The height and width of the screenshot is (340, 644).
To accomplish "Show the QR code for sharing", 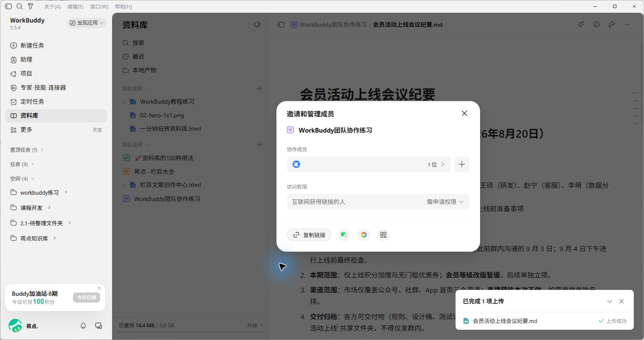I will tap(383, 235).
